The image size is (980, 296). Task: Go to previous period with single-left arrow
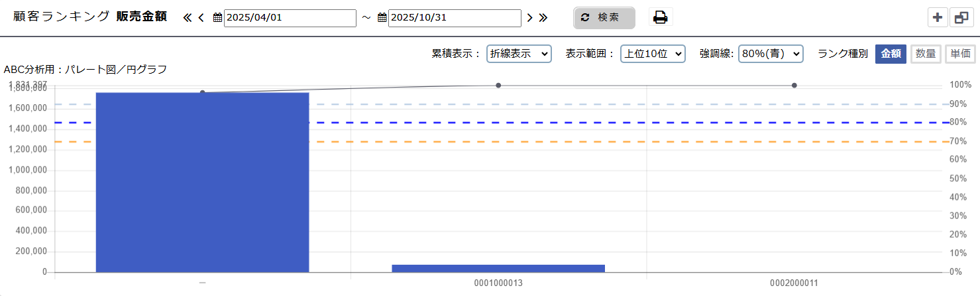coord(201,18)
